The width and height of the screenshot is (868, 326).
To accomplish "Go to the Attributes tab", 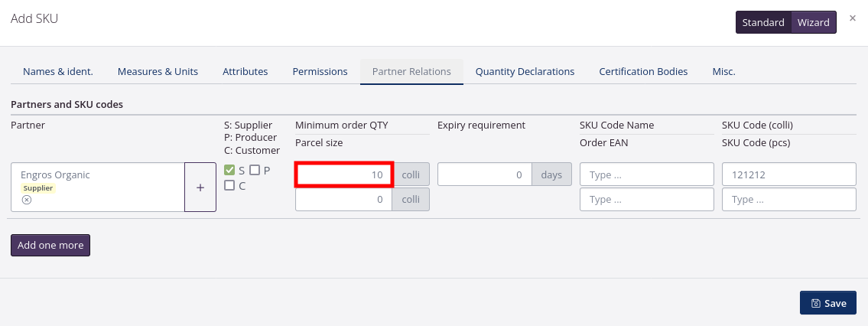I will [x=245, y=71].
